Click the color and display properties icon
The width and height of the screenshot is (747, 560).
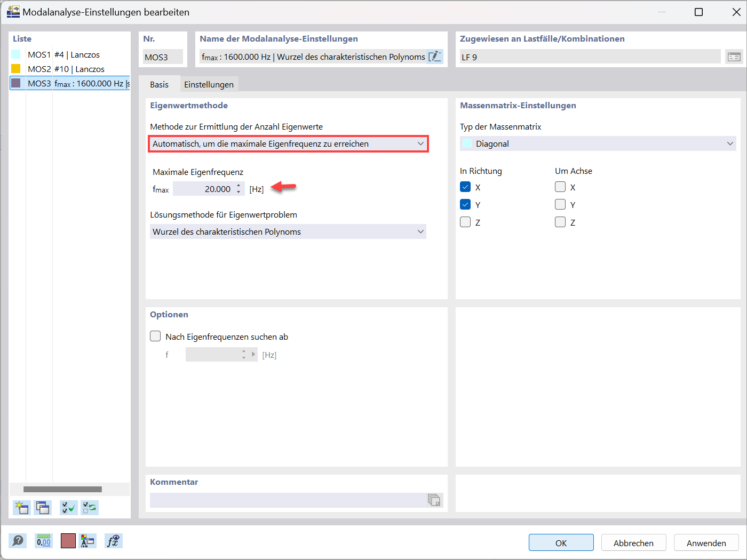88,541
